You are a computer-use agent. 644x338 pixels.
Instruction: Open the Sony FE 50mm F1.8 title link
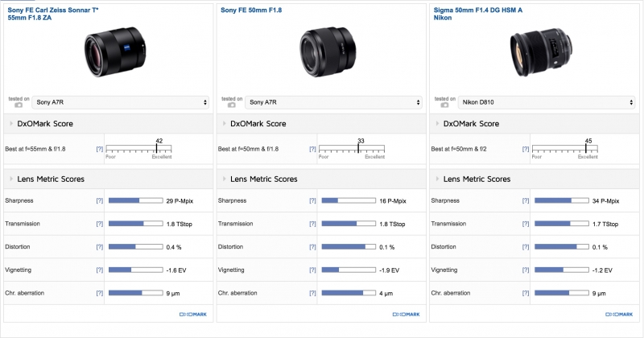251,10
